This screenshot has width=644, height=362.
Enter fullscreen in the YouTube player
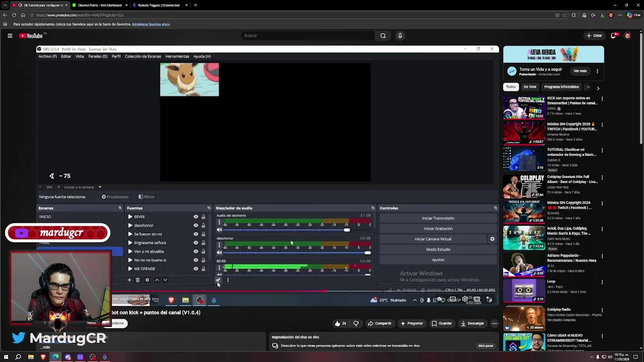pyautogui.click(x=489, y=300)
